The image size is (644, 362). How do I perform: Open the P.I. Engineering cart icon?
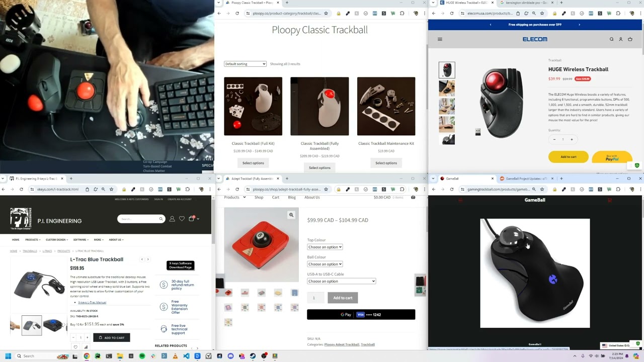tap(191, 219)
